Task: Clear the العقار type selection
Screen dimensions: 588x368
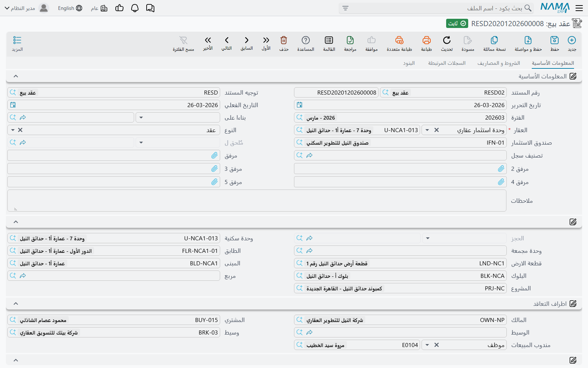Action: [x=437, y=130]
